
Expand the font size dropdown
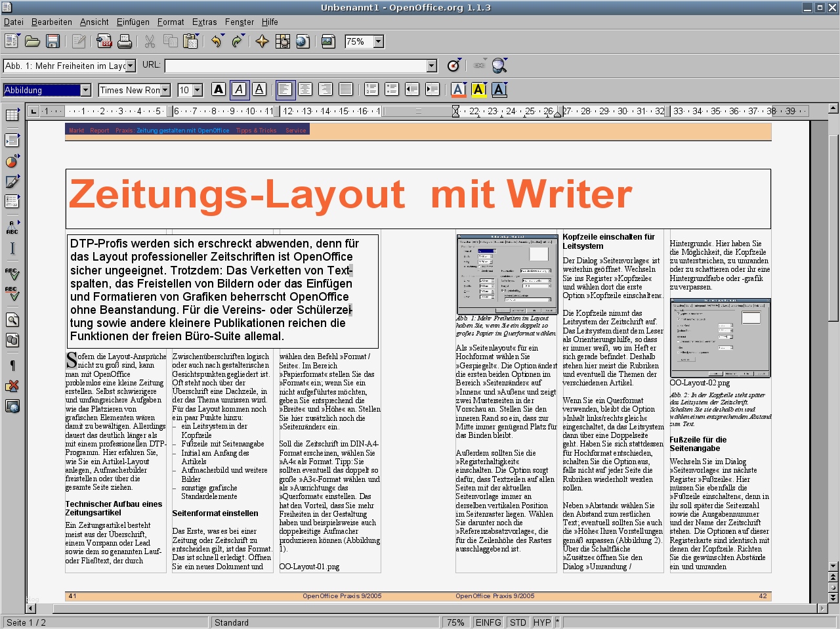pyautogui.click(x=198, y=90)
